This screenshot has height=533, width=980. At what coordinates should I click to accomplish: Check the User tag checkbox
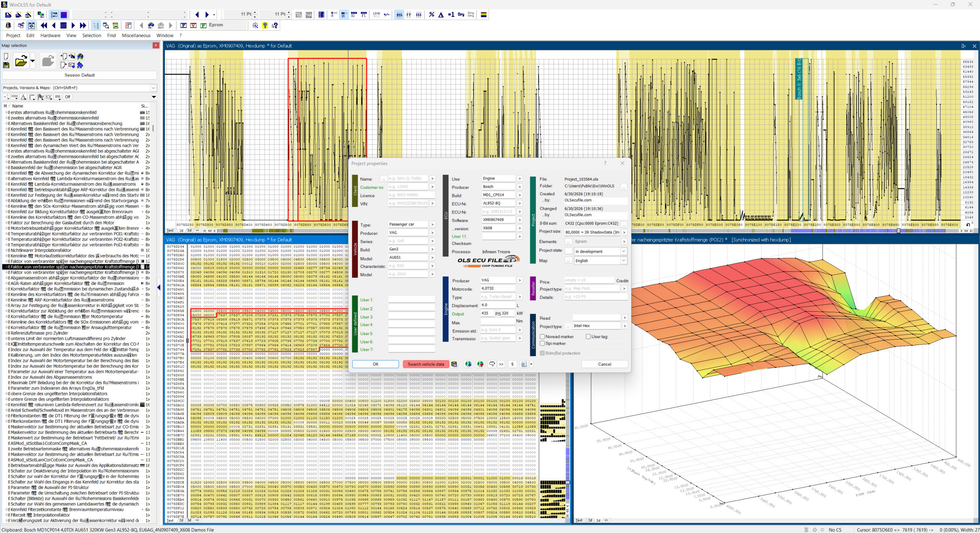pos(588,337)
